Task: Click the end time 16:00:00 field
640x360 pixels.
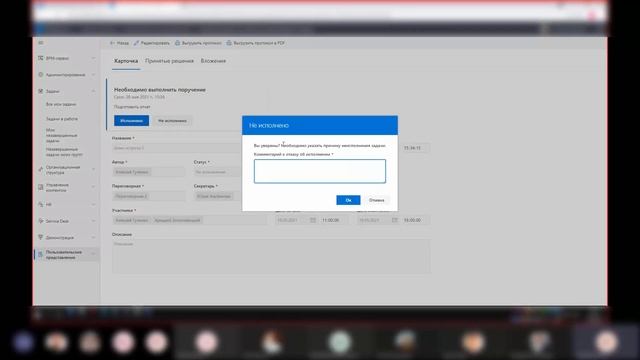Action: 416,220
